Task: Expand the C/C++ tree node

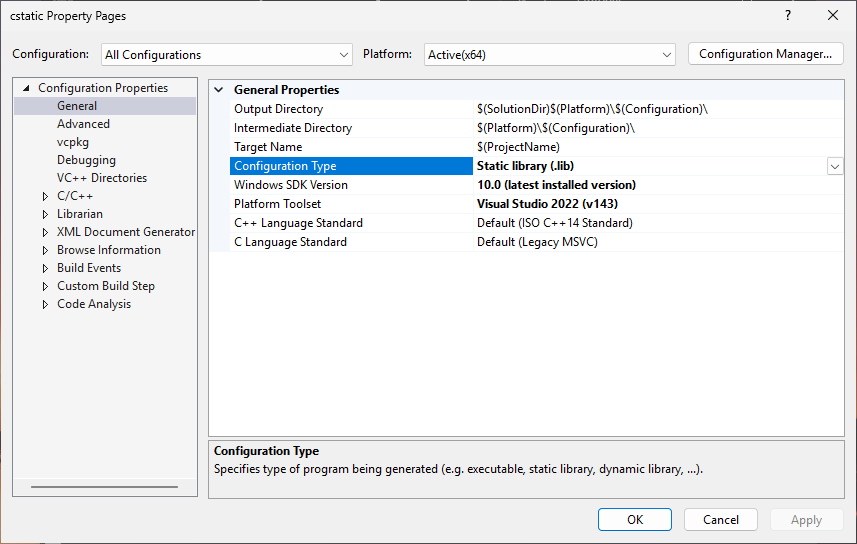Action: [x=45, y=196]
